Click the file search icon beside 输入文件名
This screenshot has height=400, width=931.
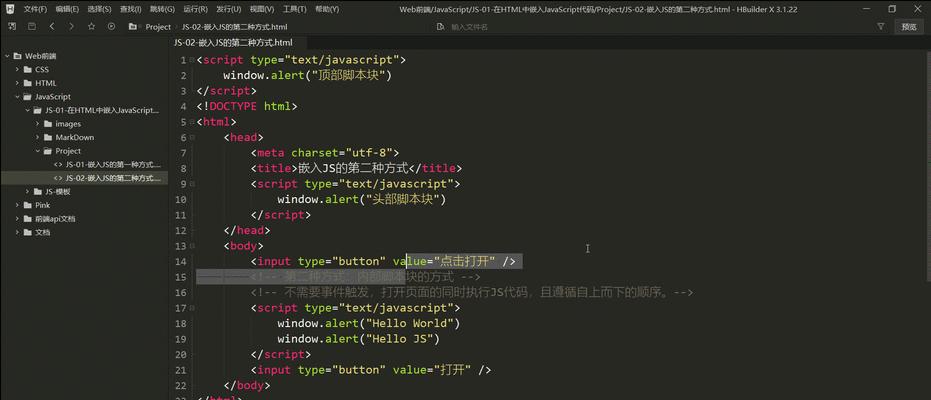pyautogui.click(x=441, y=27)
